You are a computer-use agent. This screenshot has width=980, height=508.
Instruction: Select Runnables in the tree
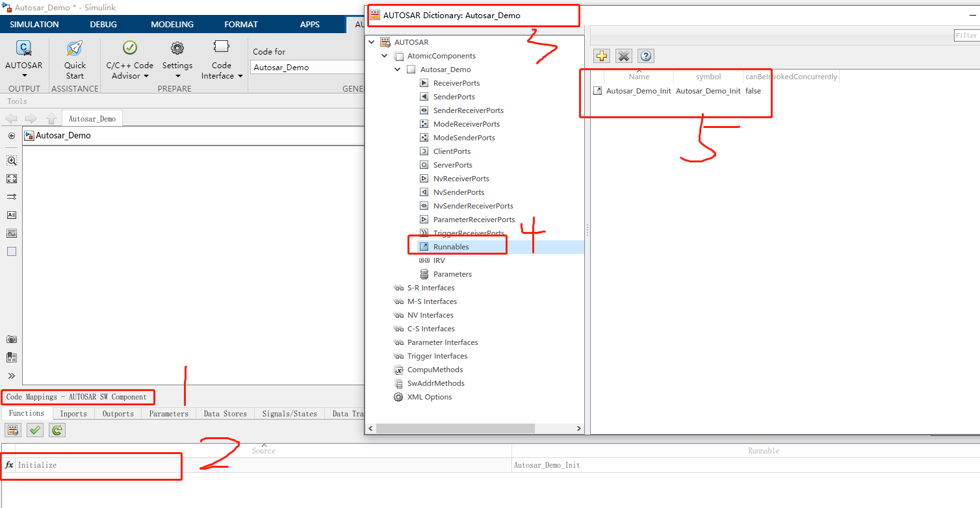click(x=451, y=247)
